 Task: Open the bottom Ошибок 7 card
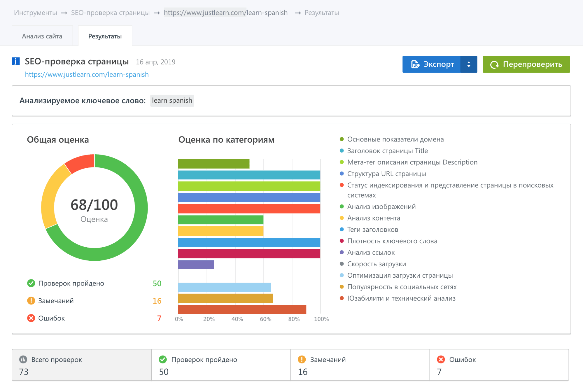499,365
